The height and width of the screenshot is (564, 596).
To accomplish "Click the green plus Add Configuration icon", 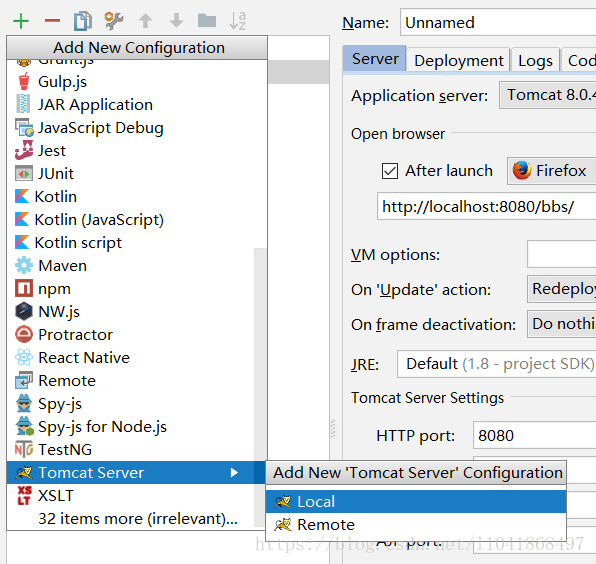I will pyautogui.click(x=21, y=21).
